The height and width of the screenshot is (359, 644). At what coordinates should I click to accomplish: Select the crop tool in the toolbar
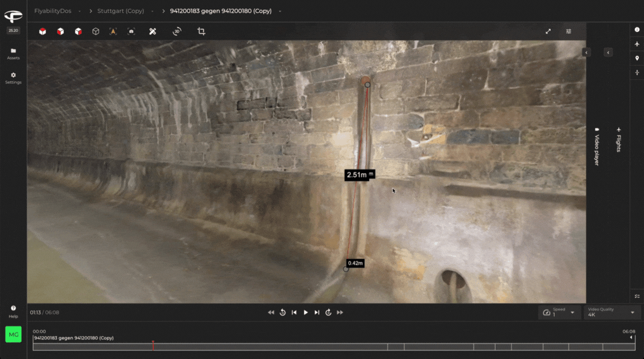pyautogui.click(x=201, y=31)
